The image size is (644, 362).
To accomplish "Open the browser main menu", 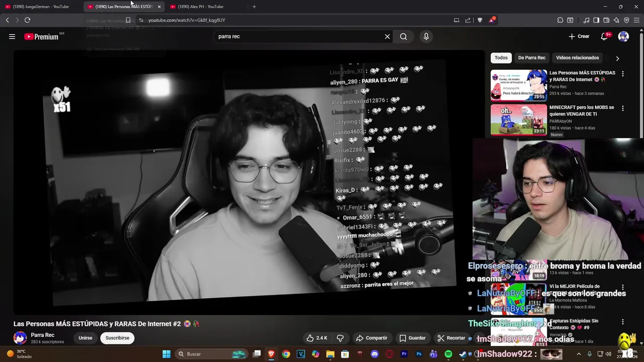I will 636,20.
